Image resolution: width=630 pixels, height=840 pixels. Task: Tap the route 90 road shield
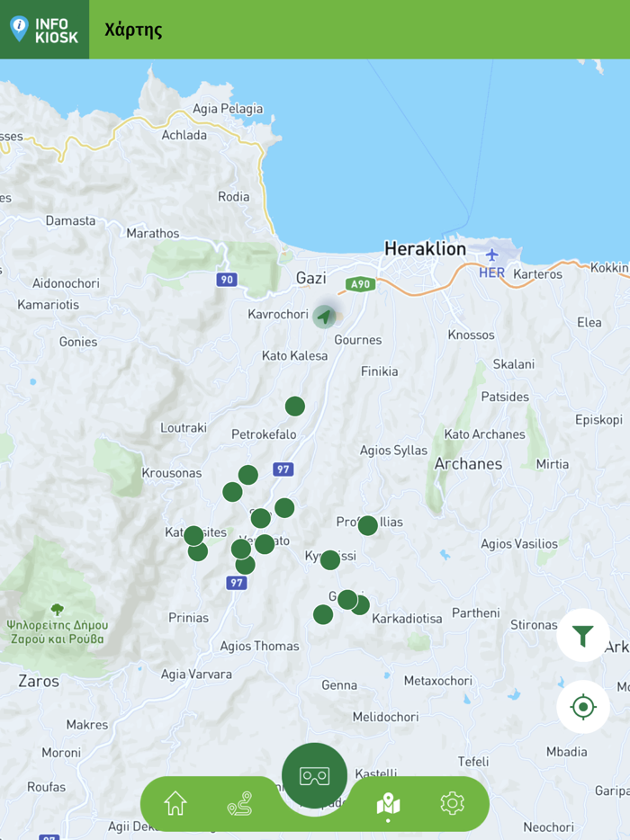(227, 279)
